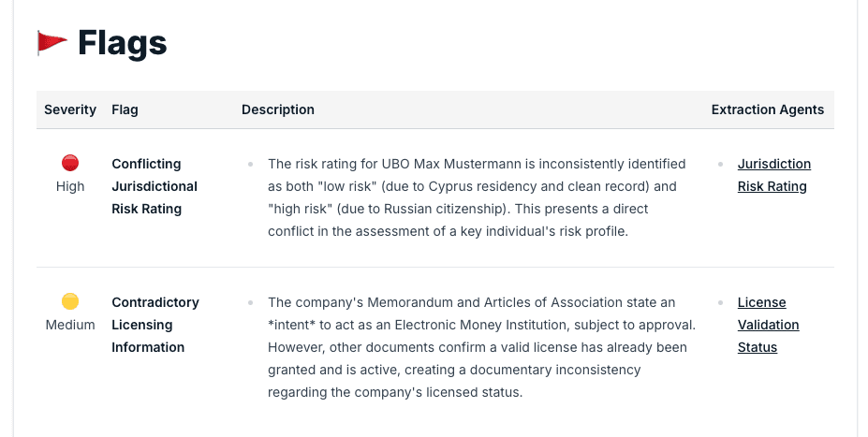Viewport: 868px width, 437px height.
Task: Click the Flags section heading
Action: (x=122, y=43)
